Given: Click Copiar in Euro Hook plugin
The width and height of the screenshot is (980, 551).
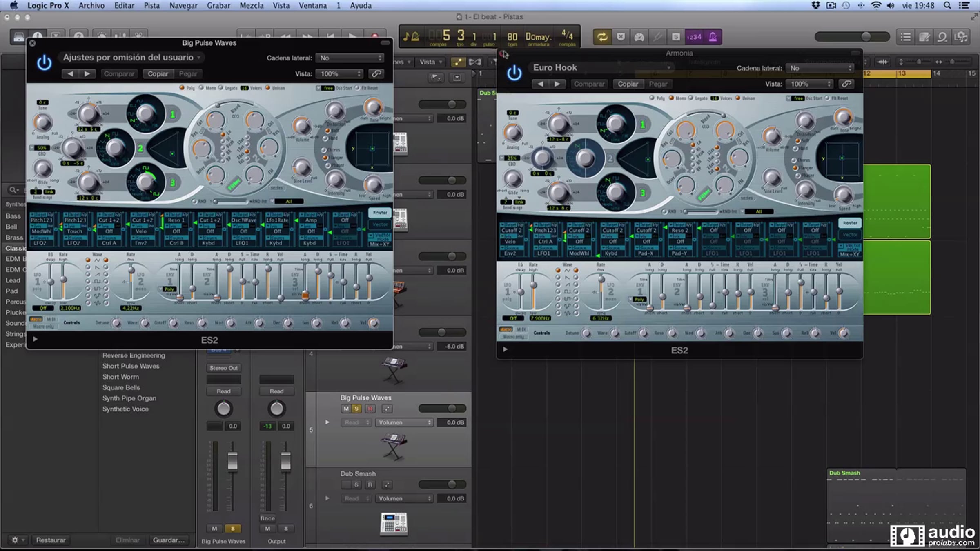Looking at the screenshot, I should [x=628, y=84].
